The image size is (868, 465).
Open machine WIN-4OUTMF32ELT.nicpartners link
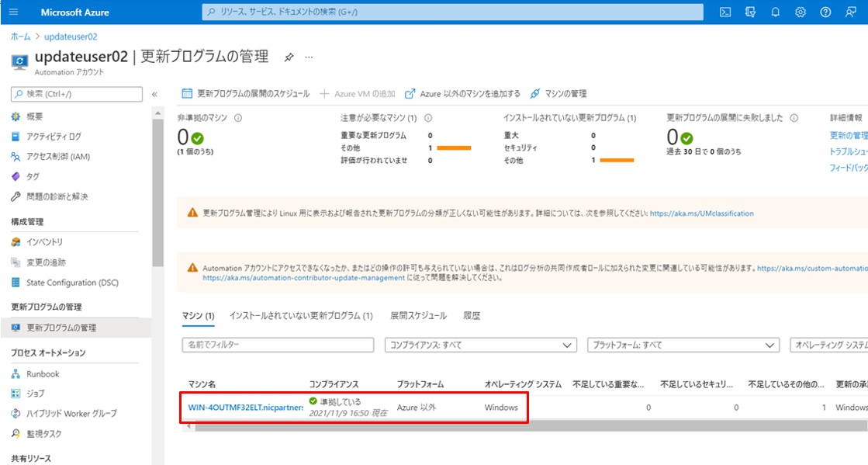pyautogui.click(x=246, y=408)
